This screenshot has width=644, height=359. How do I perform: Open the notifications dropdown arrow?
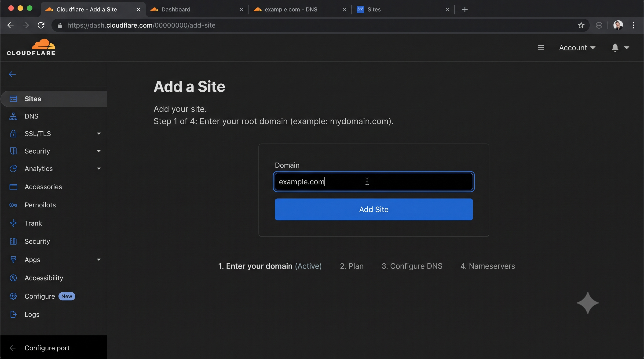point(626,47)
